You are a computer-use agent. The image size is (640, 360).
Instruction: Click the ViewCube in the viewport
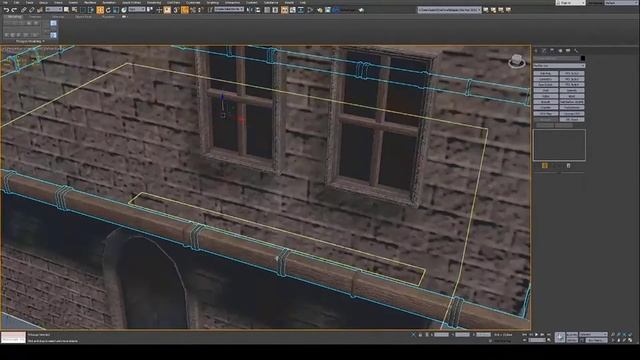[517, 61]
